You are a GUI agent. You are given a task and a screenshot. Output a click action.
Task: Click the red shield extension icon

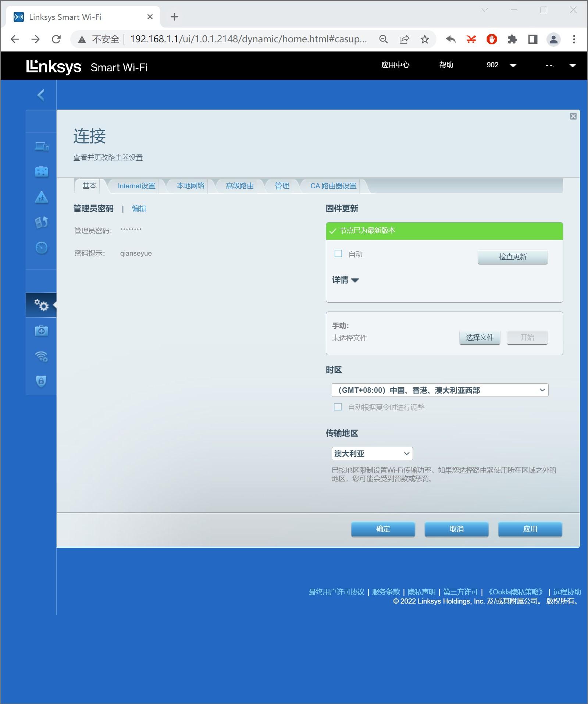pos(492,39)
